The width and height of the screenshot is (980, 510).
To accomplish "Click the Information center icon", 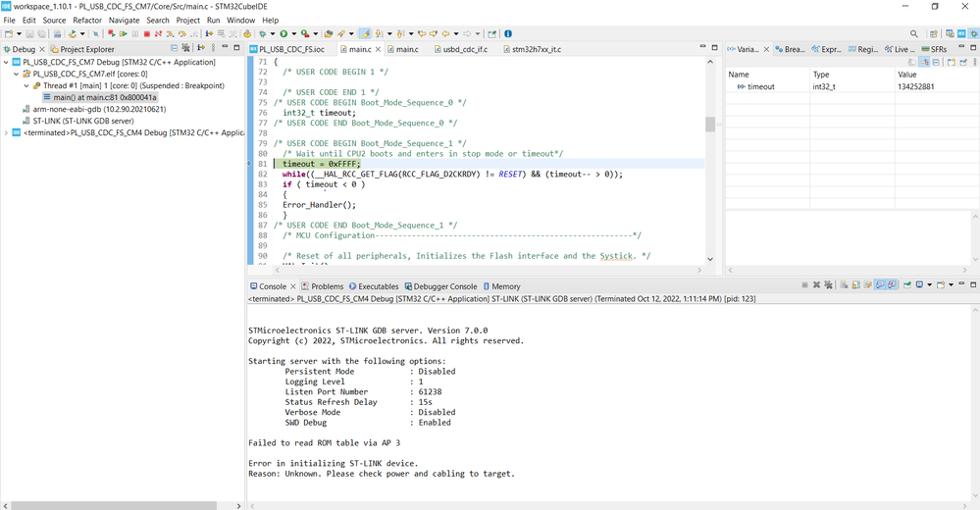I will tap(508, 33).
